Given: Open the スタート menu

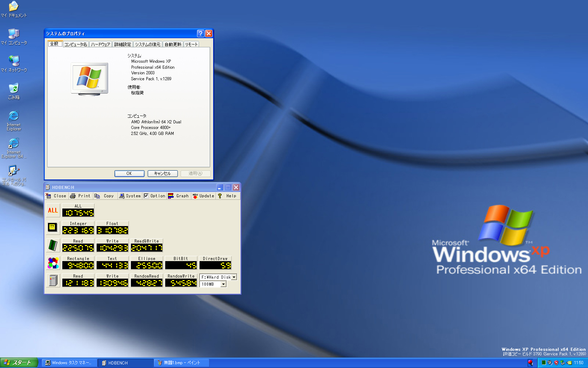Looking at the screenshot, I should point(19,363).
